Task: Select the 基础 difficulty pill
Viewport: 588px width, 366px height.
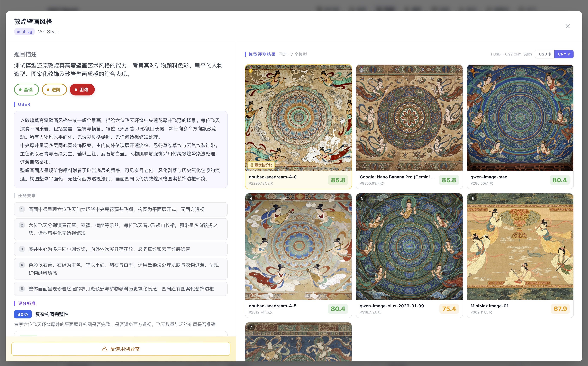Action: pos(26,90)
